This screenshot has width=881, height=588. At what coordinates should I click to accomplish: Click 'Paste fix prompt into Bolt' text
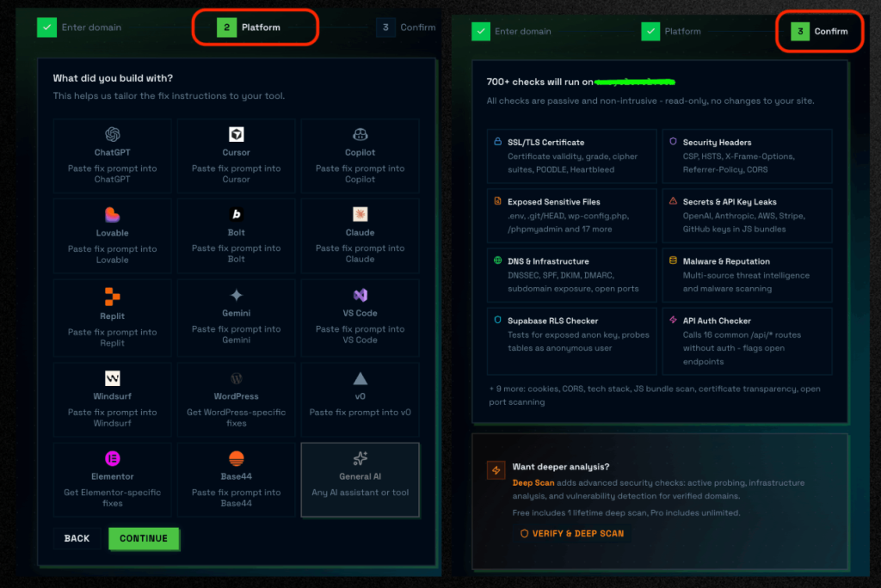pyautogui.click(x=236, y=254)
